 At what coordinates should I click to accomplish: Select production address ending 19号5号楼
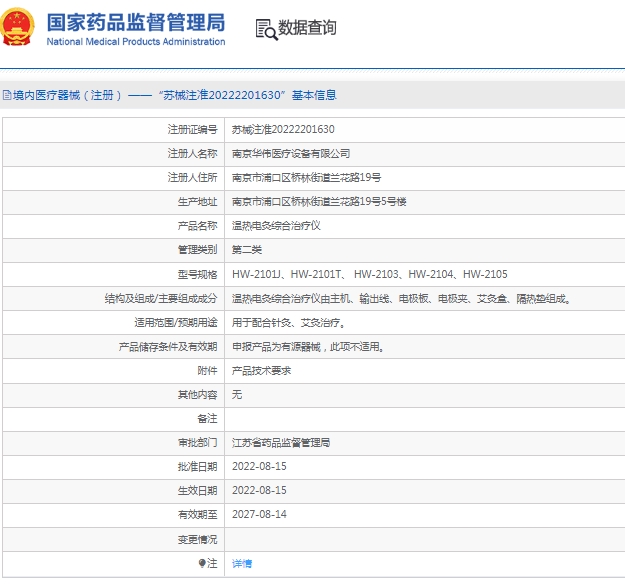[x=319, y=202]
